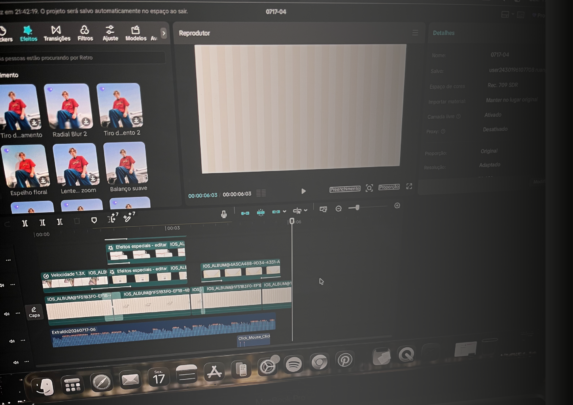Viewport: 573px width, 405px height.
Task: Toggle main track magnet
Action: (245, 213)
